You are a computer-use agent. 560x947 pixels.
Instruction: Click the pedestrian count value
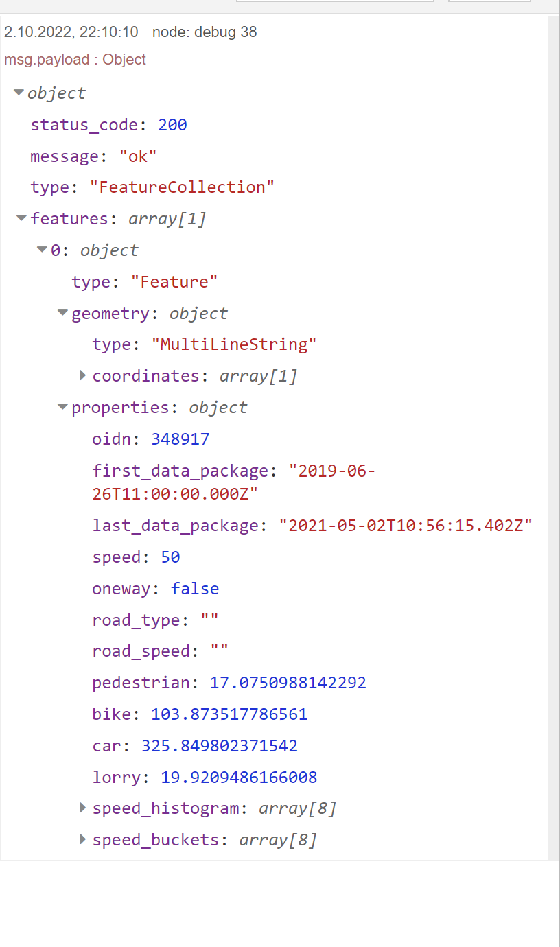tap(288, 683)
